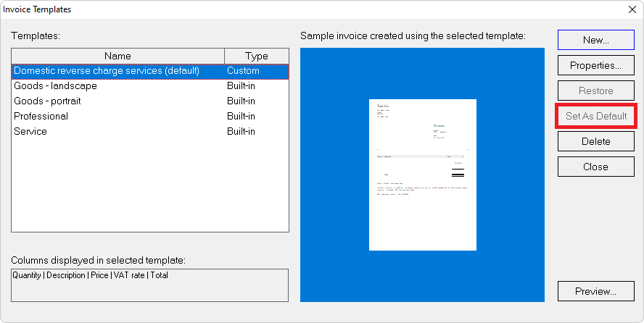The height and width of the screenshot is (323, 644).
Task: Click the sample invoice thumbnail
Action: [422, 175]
